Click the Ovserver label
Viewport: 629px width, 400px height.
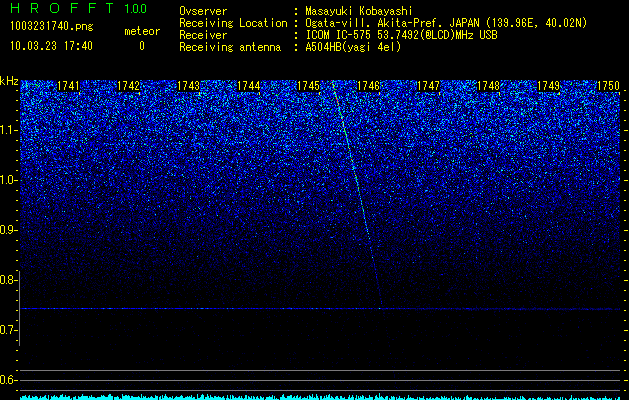203,11
